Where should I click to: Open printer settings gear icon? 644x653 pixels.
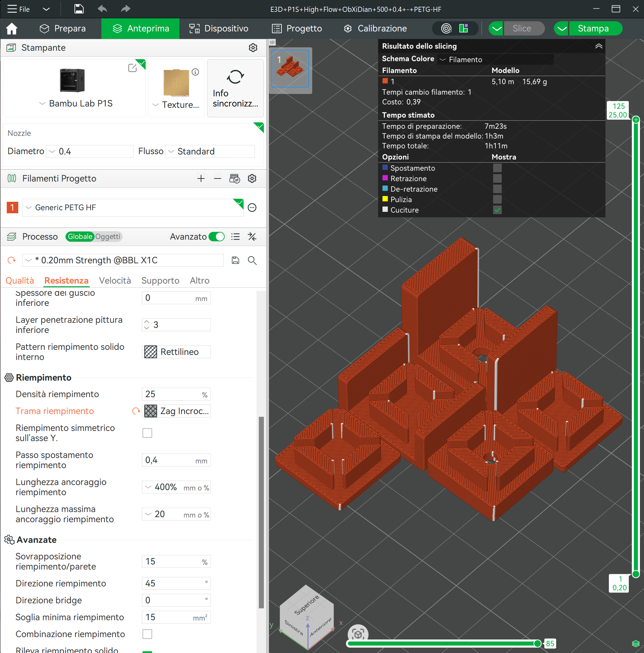click(253, 48)
